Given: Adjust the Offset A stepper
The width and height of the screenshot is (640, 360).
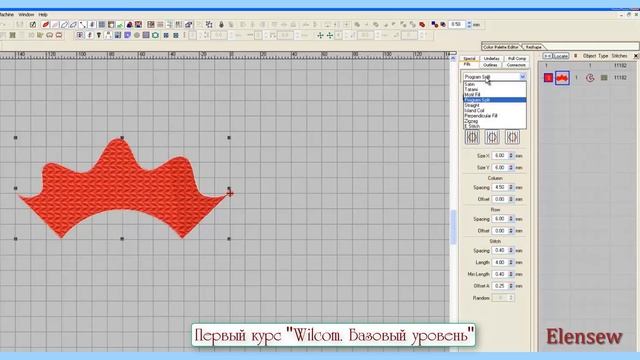Looking at the screenshot, I should 511,286.
